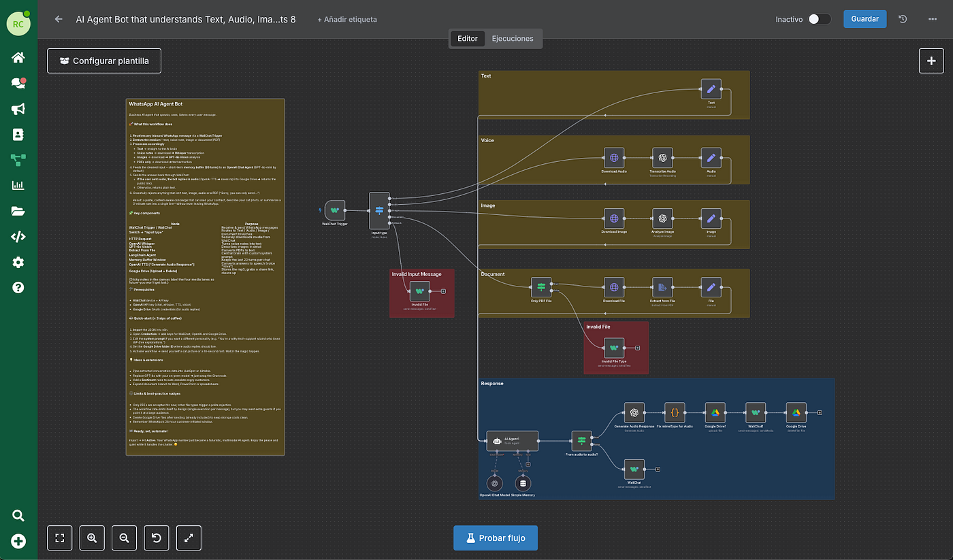Select the Input type switch node
Viewport: 953px width, 560px height.
point(379,210)
